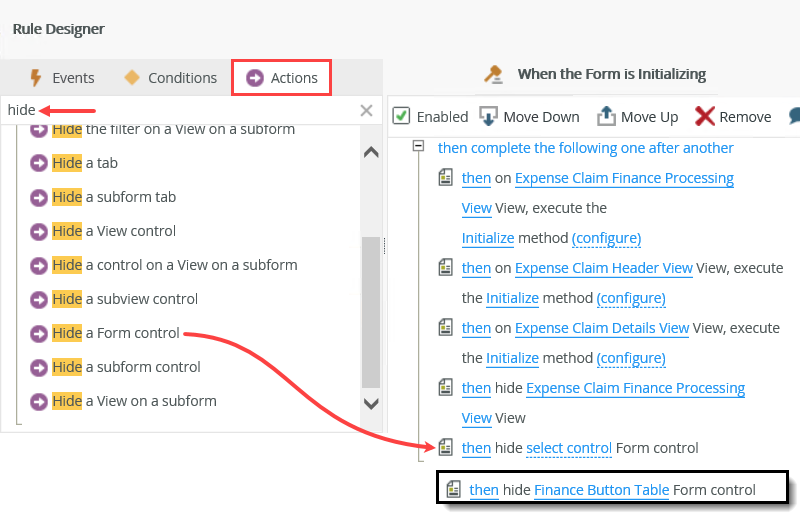Select 'Hide a subform tab' action
Viewport: 800px width, 521px height.
(115, 197)
